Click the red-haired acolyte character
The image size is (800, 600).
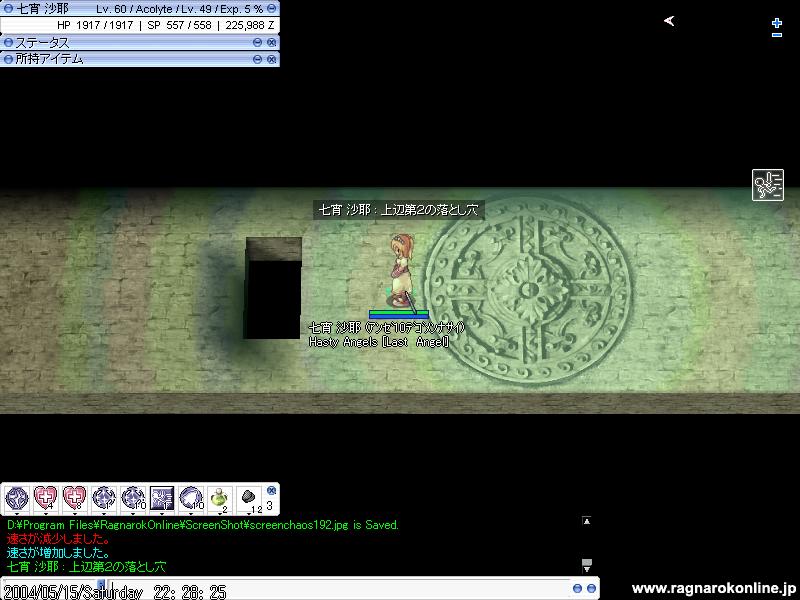(401, 270)
